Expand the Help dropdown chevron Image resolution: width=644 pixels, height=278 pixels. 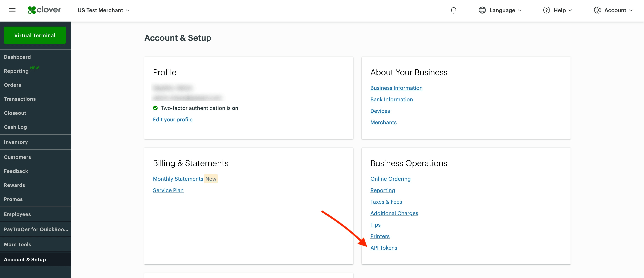[571, 11]
